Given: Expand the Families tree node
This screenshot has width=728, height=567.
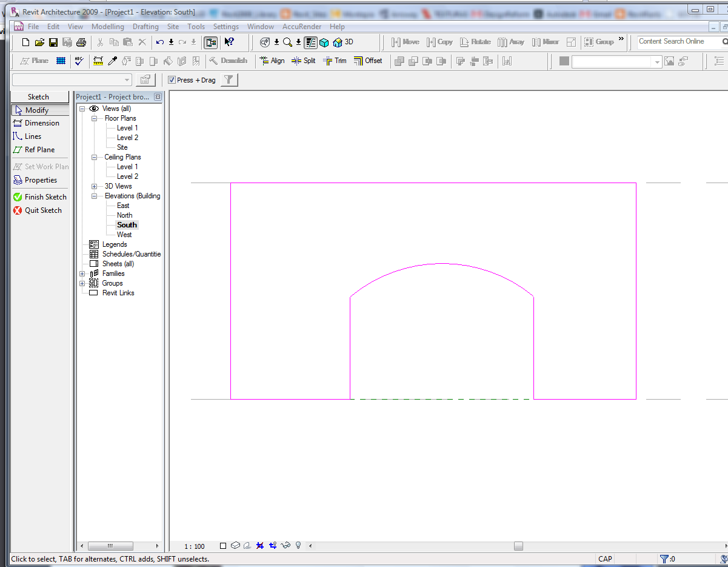Looking at the screenshot, I should (x=82, y=273).
